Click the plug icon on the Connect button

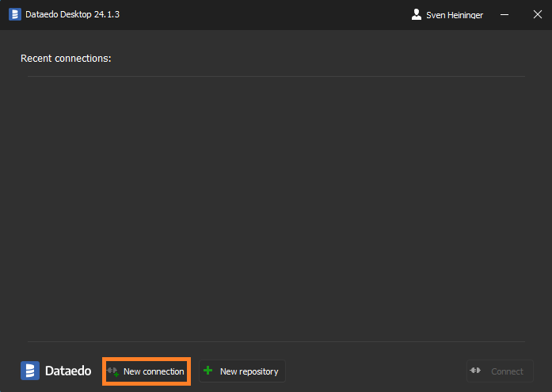(x=476, y=371)
